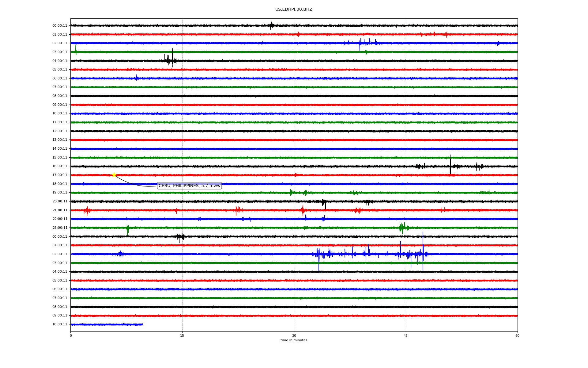Click the 60 minute tick label
Image resolution: width=588 pixels, height=368 pixels.
click(517, 335)
